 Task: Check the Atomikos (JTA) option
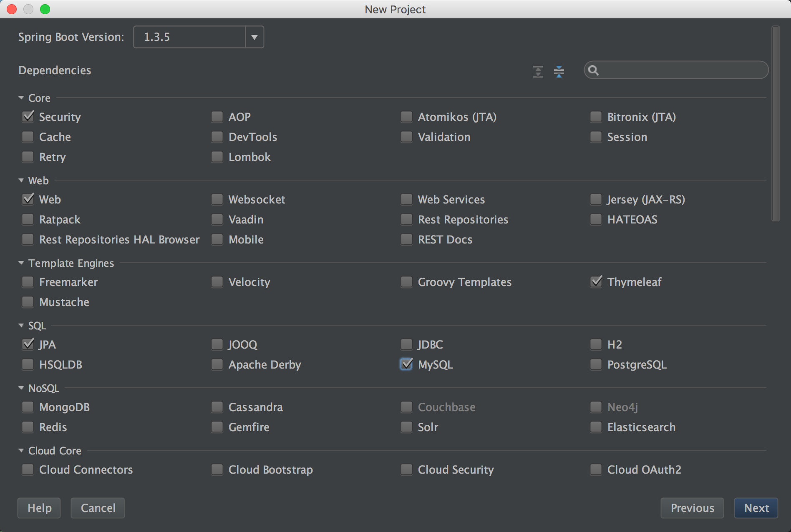(x=406, y=116)
